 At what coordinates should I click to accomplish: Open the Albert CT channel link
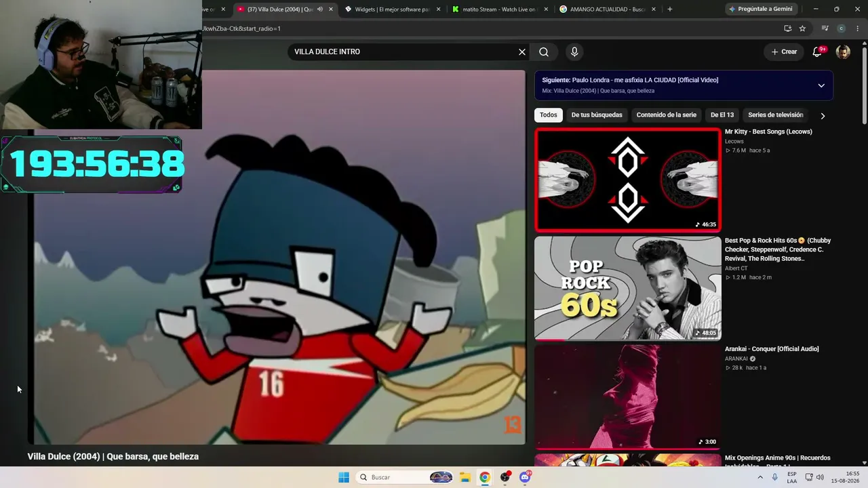(x=736, y=268)
